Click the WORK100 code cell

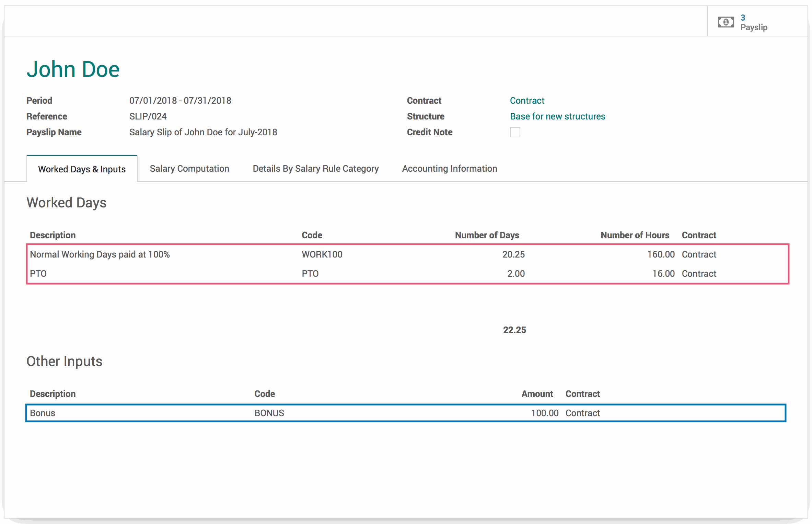(322, 254)
